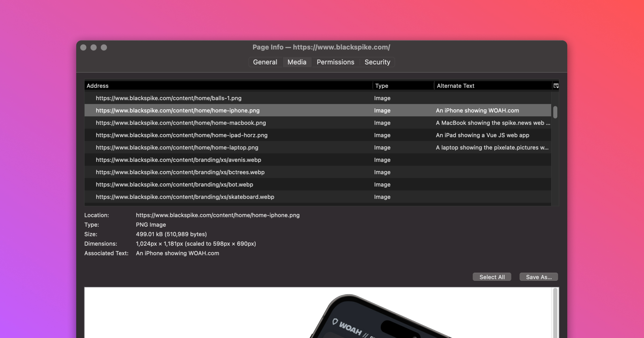Select the bot.webp address row
Screen dimensions: 644x338
coord(318,184)
